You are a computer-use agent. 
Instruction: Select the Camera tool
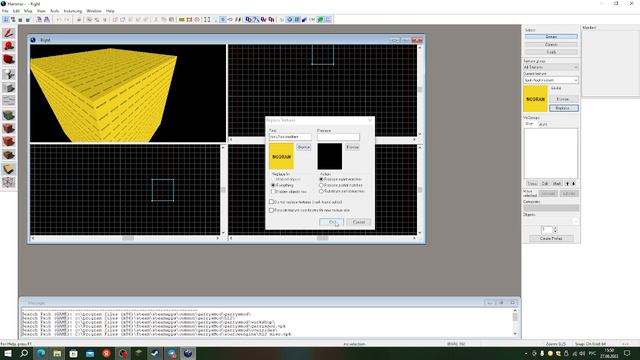point(9,60)
